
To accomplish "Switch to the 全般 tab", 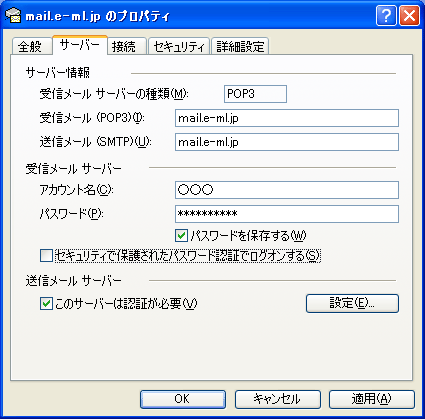I will coord(32,46).
